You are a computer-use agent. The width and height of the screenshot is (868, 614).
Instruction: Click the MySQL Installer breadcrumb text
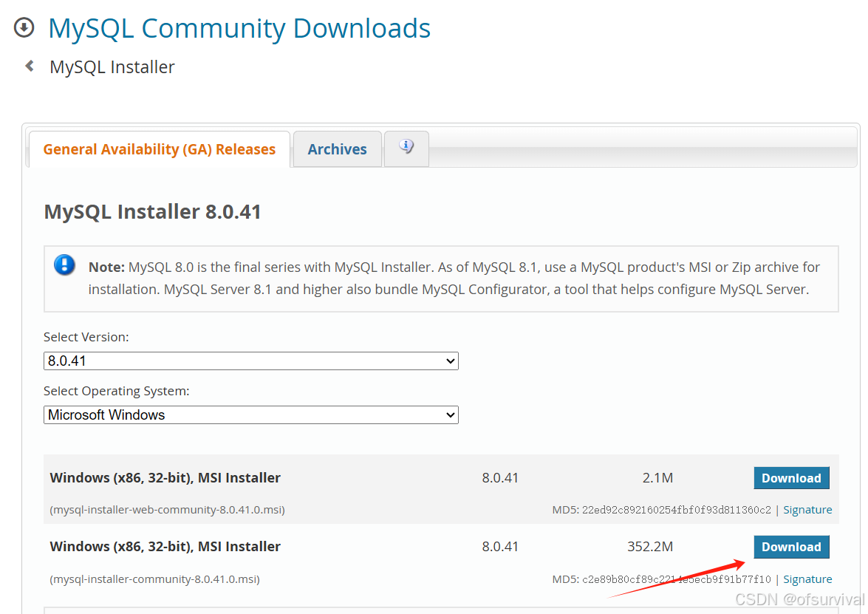coord(112,67)
